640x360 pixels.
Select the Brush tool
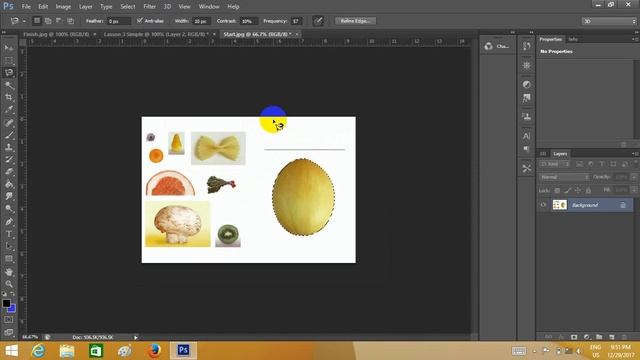[x=9, y=135]
